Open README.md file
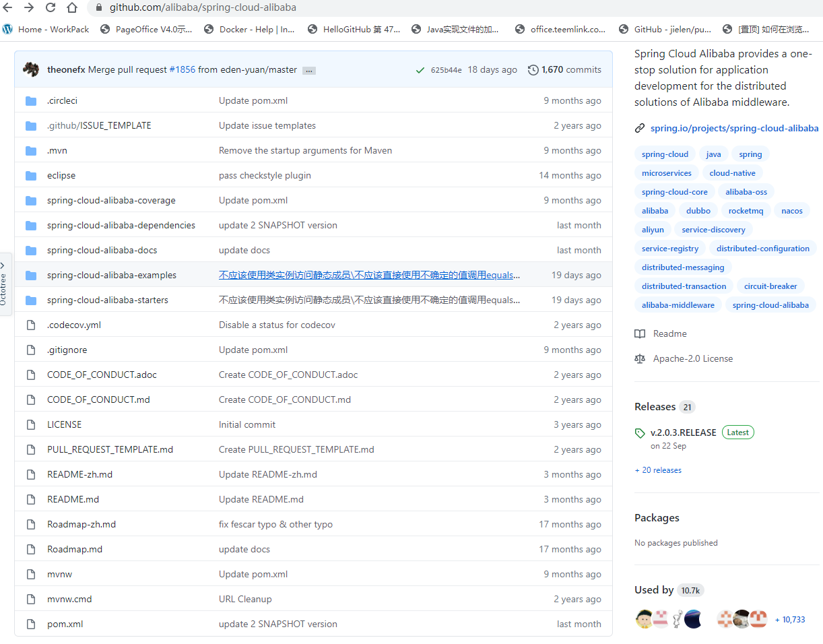This screenshot has width=823, height=644. point(73,499)
